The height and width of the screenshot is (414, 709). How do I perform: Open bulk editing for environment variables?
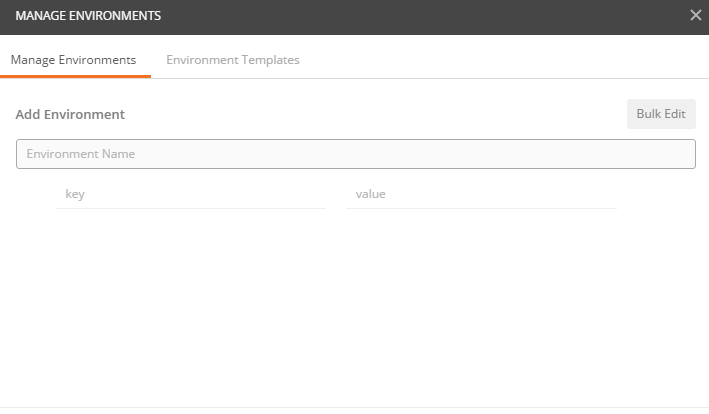(661, 114)
